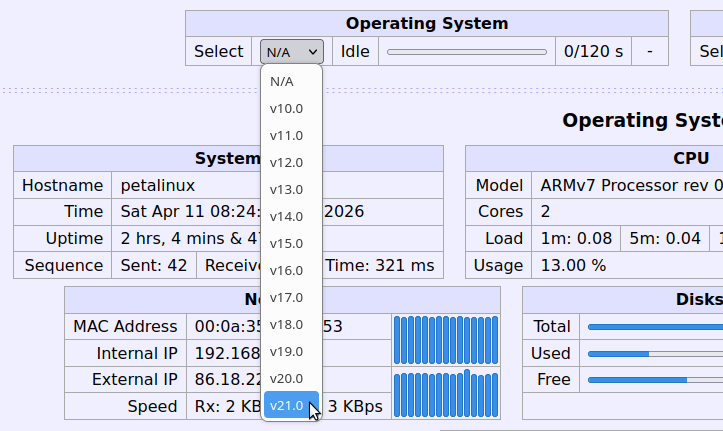
Task: Click the Disks Total usage bar
Action: (x=655, y=326)
